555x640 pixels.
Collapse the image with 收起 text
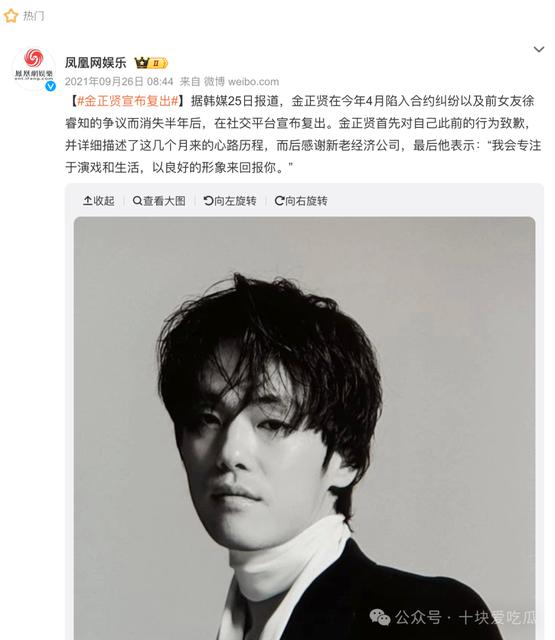pyautogui.click(x=104, y=201)
